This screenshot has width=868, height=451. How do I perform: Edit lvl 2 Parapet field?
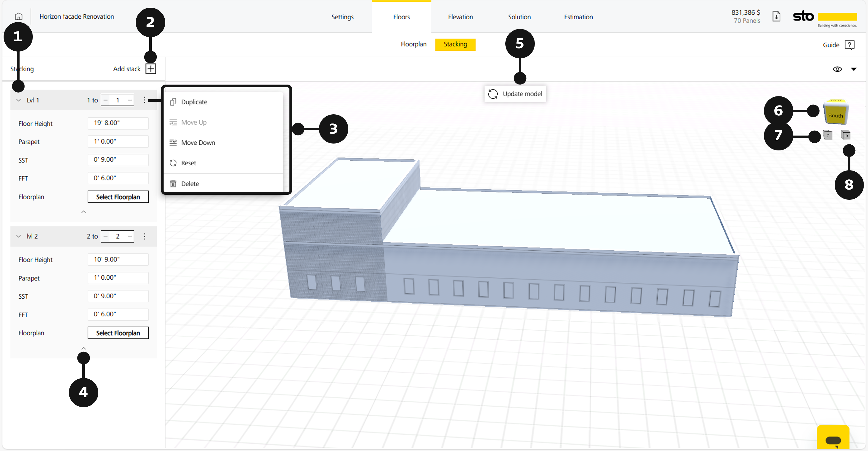(x=118, y=278)
